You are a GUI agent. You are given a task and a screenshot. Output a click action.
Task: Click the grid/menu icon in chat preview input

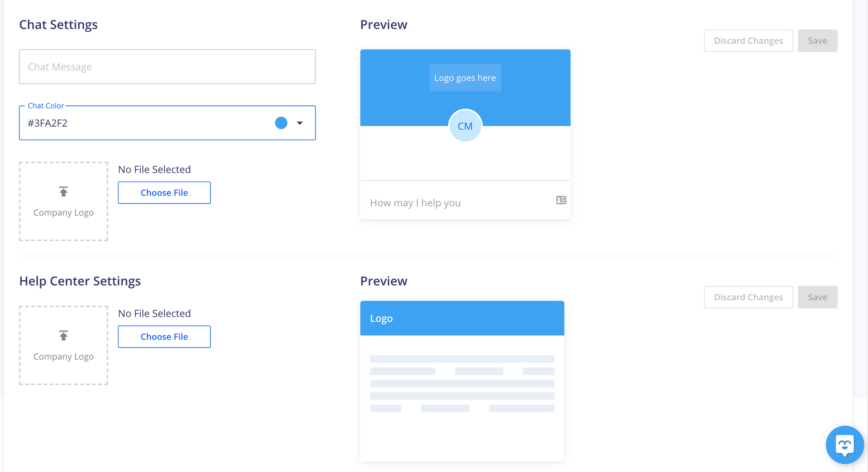(559, 202)
